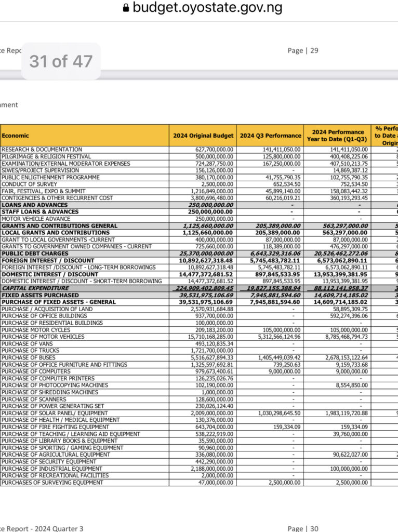Select 'PURCHASE OF TEACHING / LEARNING AID EQUIPMENT' label
The width and height of the screenshot is (398, 532).
coord(71,434)
